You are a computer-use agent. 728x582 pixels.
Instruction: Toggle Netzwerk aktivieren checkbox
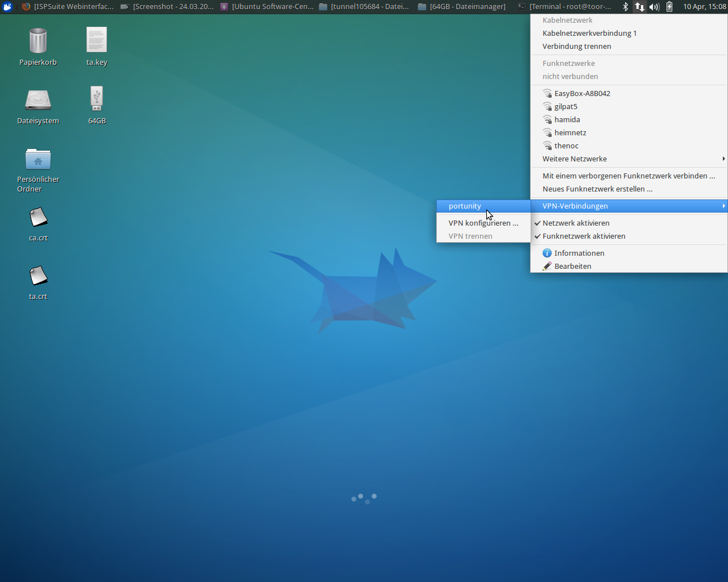[576, 223]
